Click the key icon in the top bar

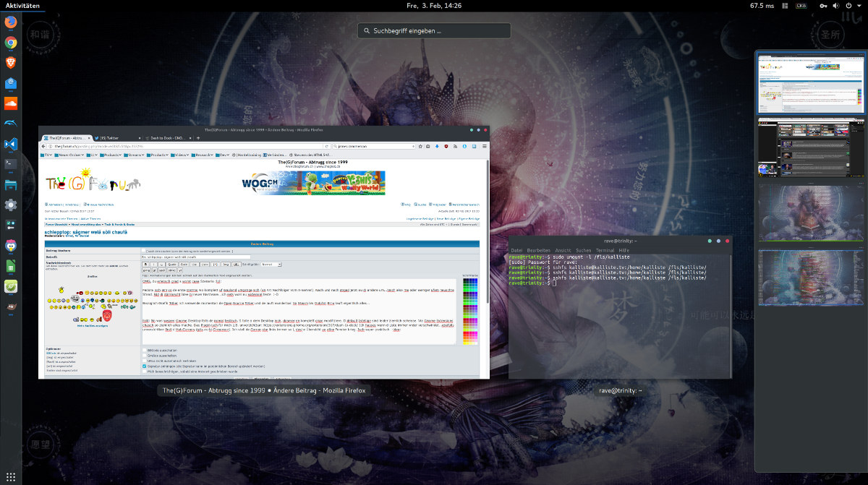pos(824,5)
